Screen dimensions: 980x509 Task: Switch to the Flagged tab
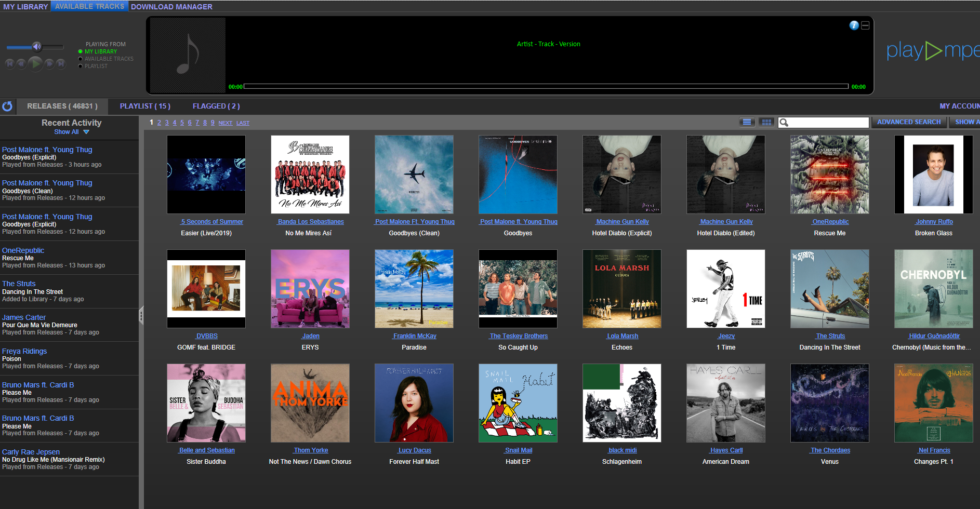(216, 106)
